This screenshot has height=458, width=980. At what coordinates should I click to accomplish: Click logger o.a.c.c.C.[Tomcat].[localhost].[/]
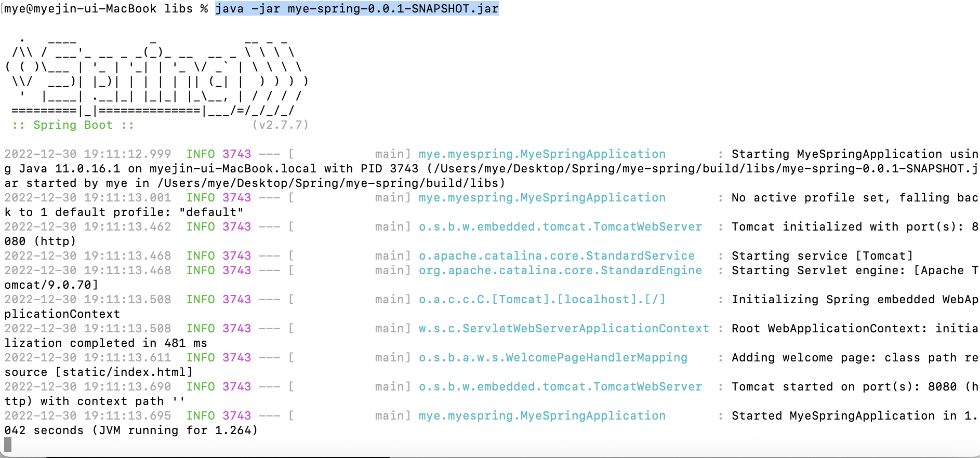click(542, 300)
